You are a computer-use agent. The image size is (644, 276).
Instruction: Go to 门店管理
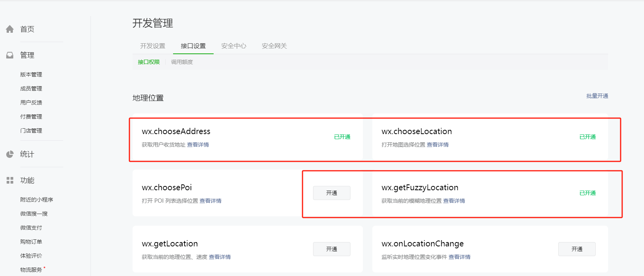click(x=31, y=131)
